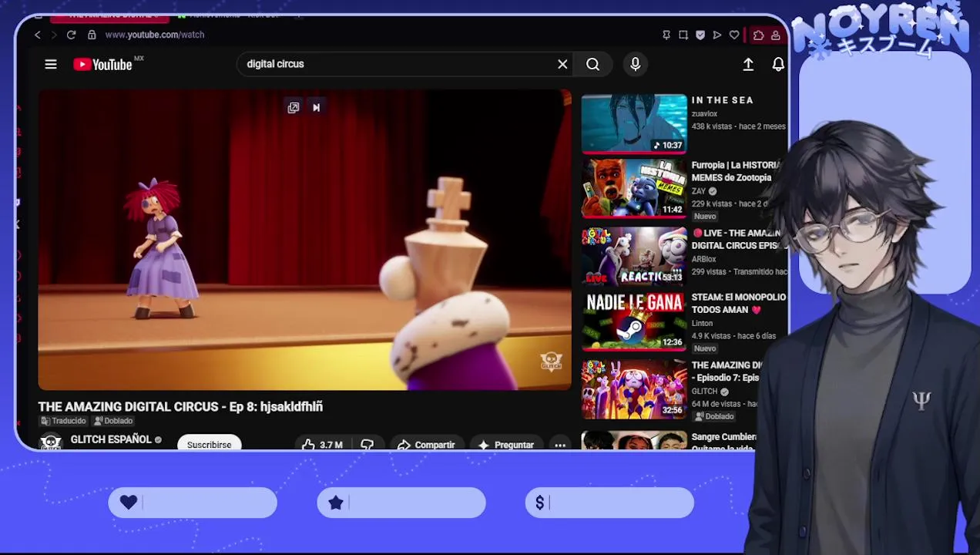980x555 pixels.
Task: Reload the YouTube page
Action: click(71, 35)
